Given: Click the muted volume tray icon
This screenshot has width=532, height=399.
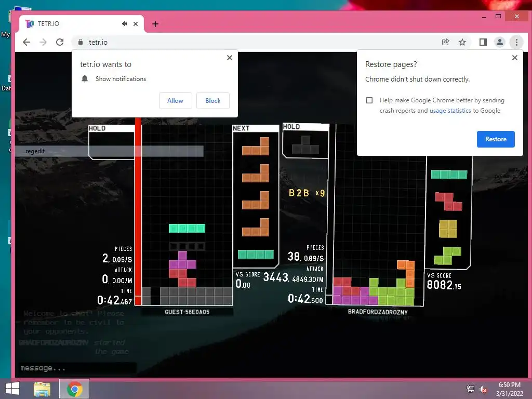Looking at the screenshot, I should [x=483, y=389].
